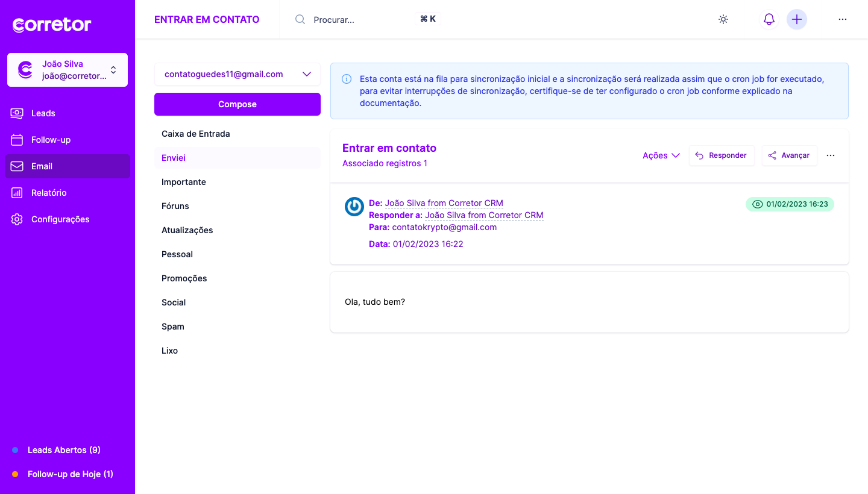Toggle the light/dark theme sun icon
This screenshot has width=868, height=494.
click(x=723, y=19)
